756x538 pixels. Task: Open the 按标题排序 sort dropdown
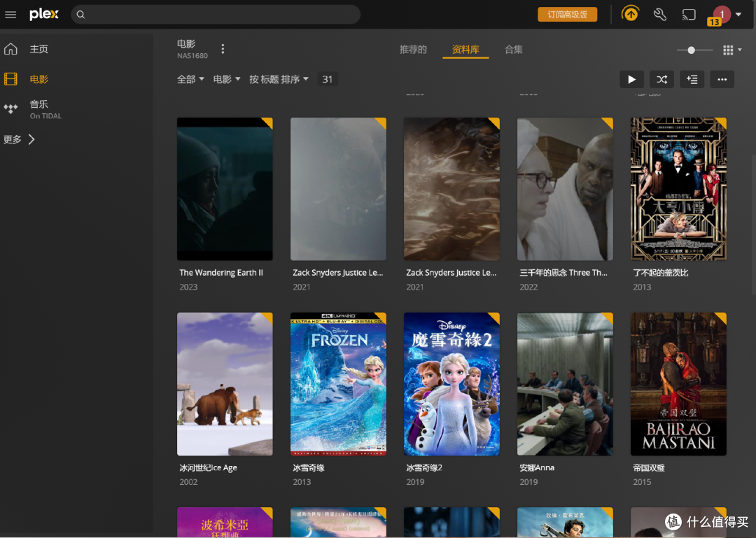pos(279,79)
